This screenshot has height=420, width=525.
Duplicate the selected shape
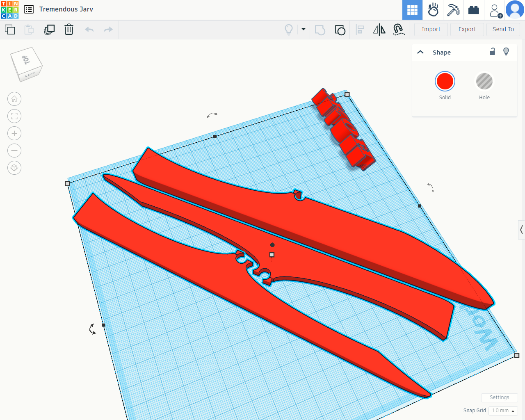(49, 30)
